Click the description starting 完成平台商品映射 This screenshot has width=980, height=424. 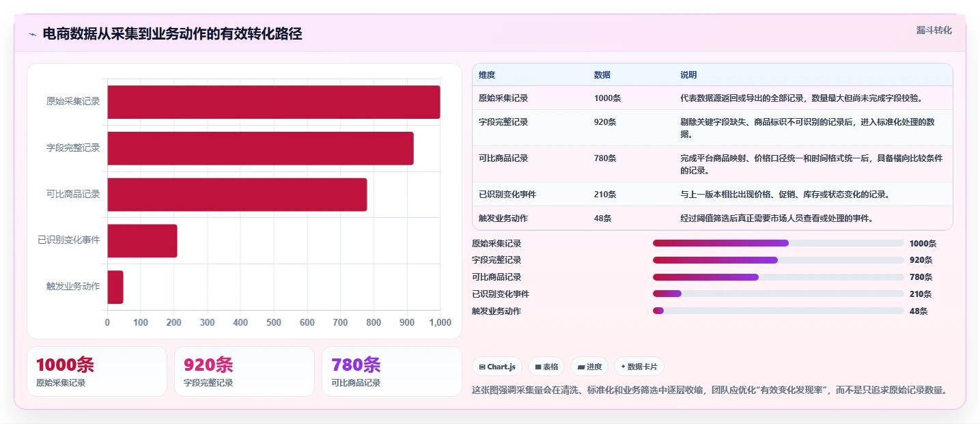click(811, 164)
